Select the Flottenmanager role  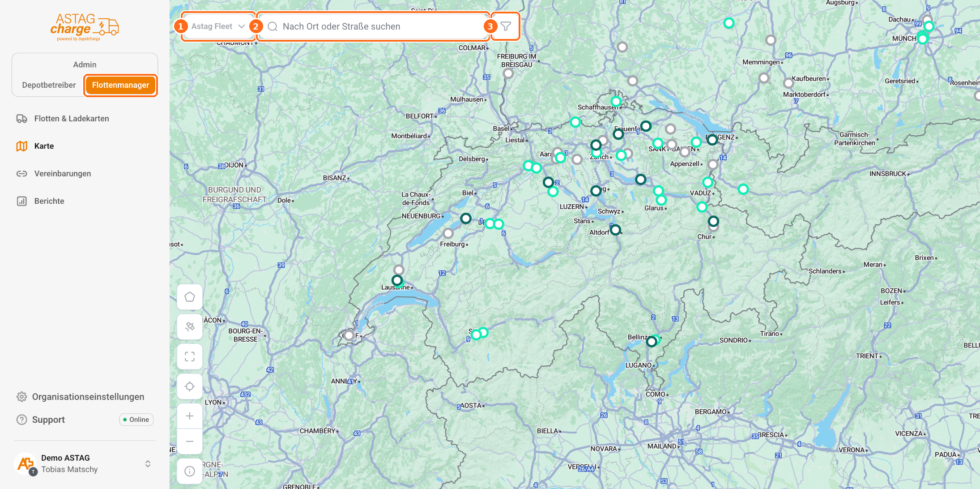[121, 85]
